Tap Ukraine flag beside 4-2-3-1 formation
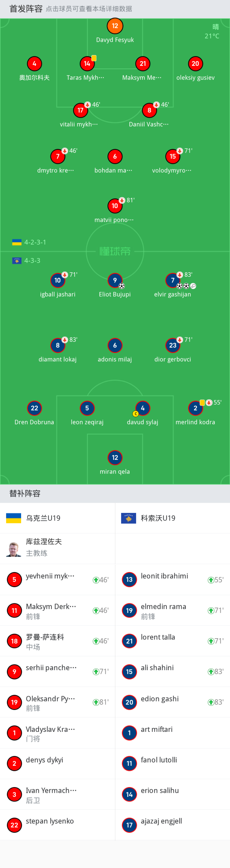This screenshot has height=868, width=230. 17,242
